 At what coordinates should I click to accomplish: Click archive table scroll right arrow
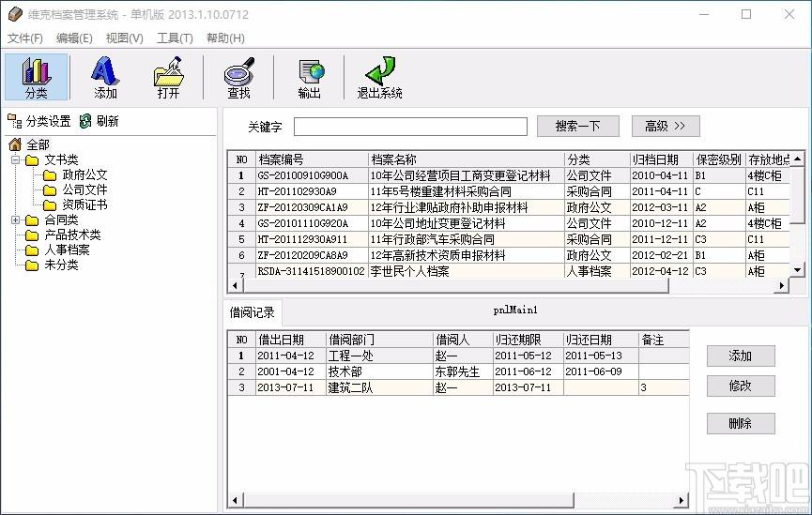(781, 286)
